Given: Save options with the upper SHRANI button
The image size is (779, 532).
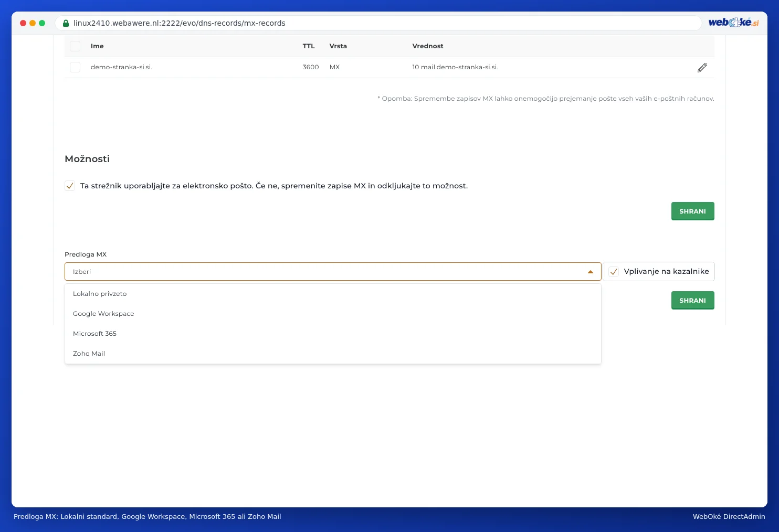Looking at the screenshot, I should [x=693, y=211].
